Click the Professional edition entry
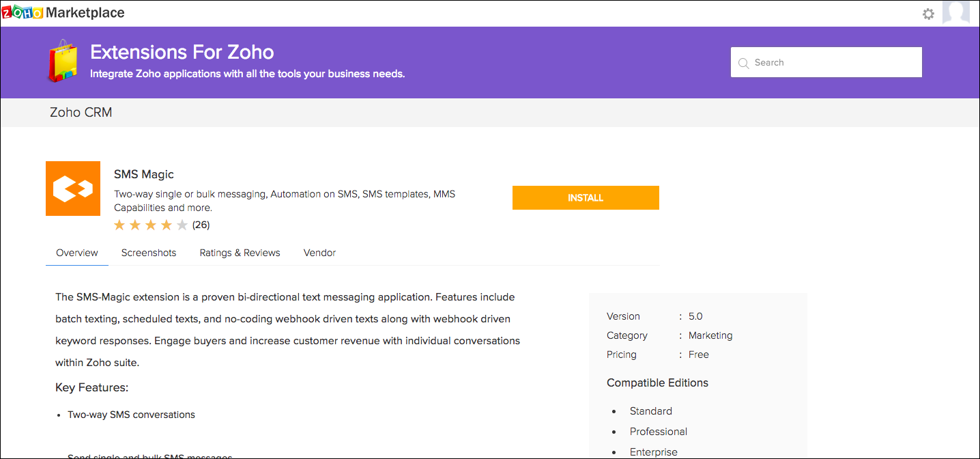Viewport: 980px width, 459px height. click(x=659, y=432)
